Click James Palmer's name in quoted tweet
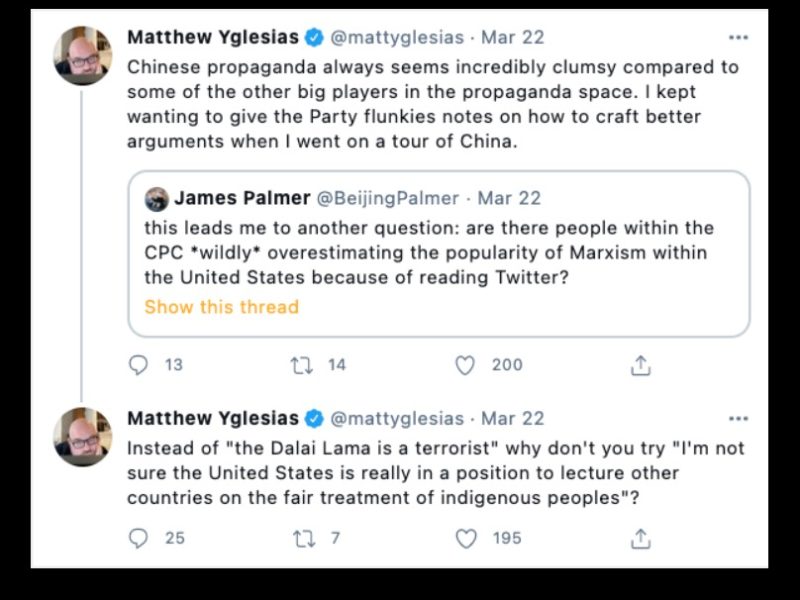The image size is (800, 600). 241,198
